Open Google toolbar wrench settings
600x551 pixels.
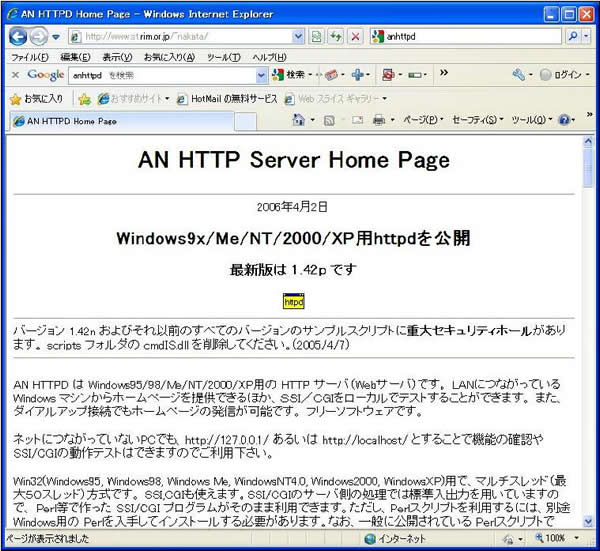coord(518,75)
